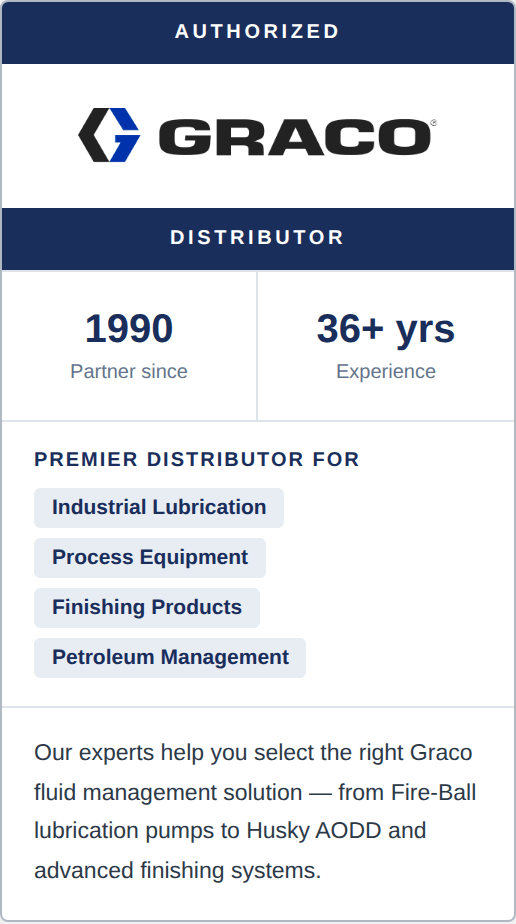
Task: Open the Petroleum Management tag
Action: pyautogui.click(x=170, y=658)
